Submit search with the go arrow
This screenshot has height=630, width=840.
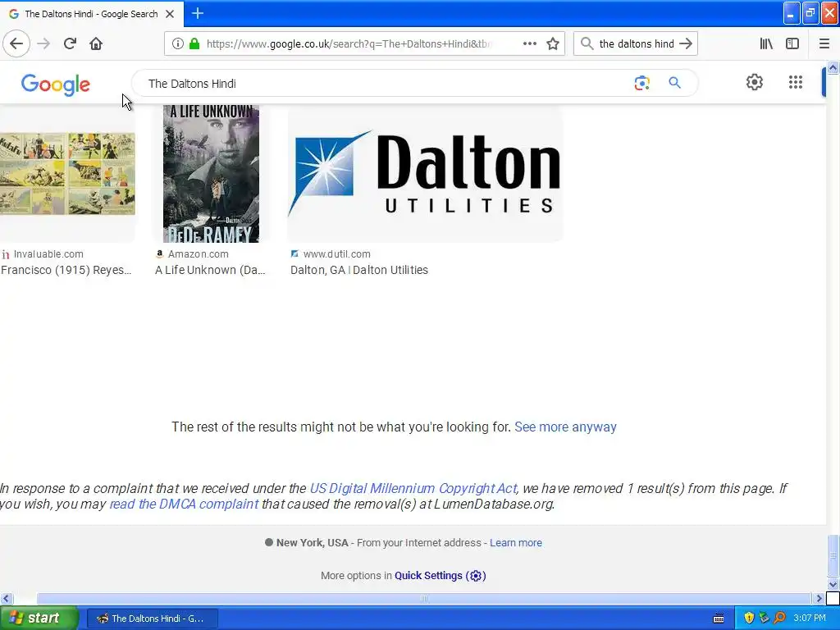(686, 44)
